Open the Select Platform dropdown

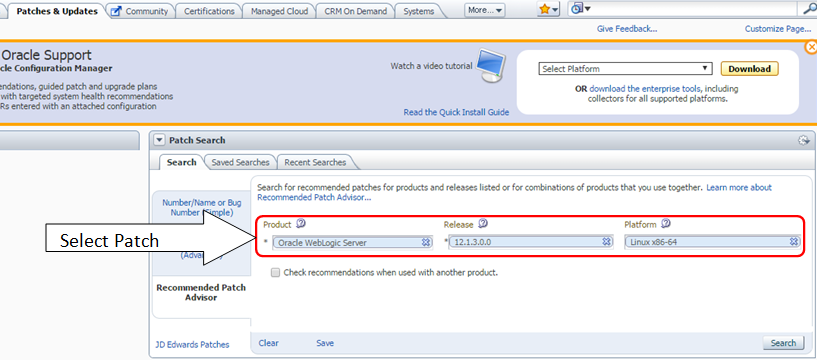coord(625,69)
